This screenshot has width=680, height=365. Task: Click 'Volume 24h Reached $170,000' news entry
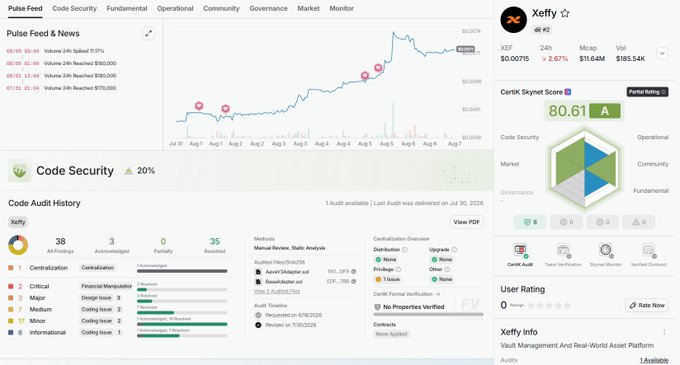(80, 88)
